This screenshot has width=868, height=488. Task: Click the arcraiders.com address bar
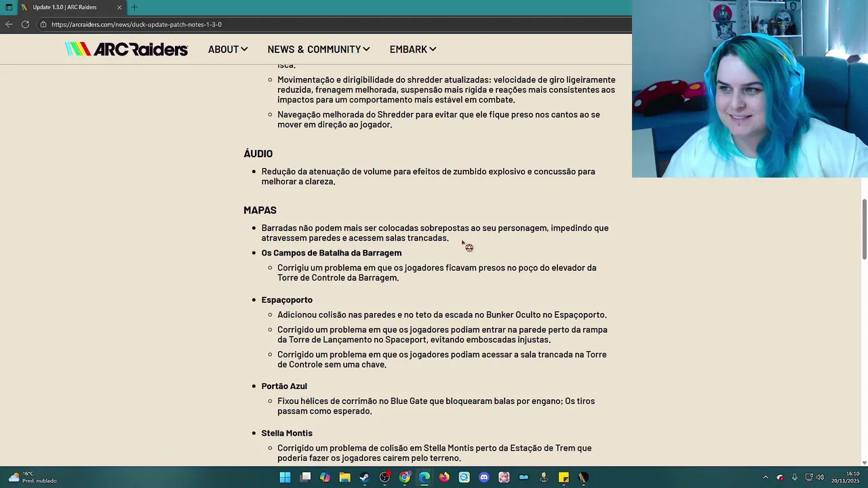click(332, 24)
